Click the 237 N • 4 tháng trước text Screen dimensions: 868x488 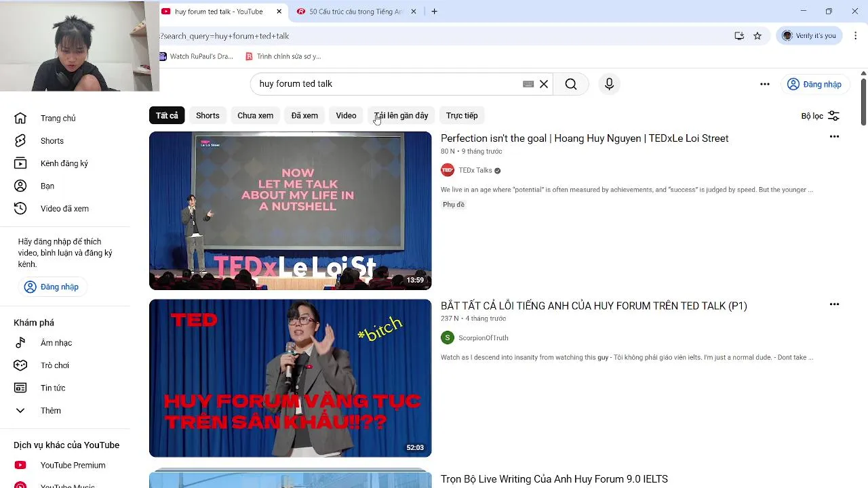(x=473, y=319)
